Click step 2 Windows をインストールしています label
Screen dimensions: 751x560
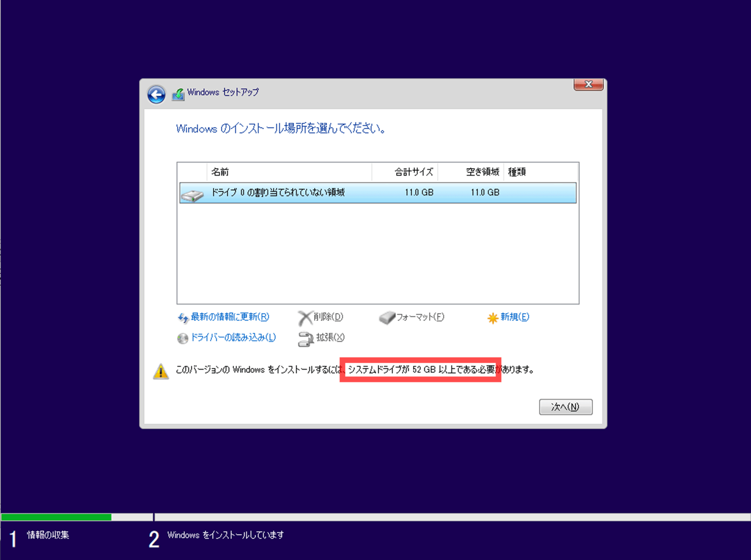(x=225, y=535)
